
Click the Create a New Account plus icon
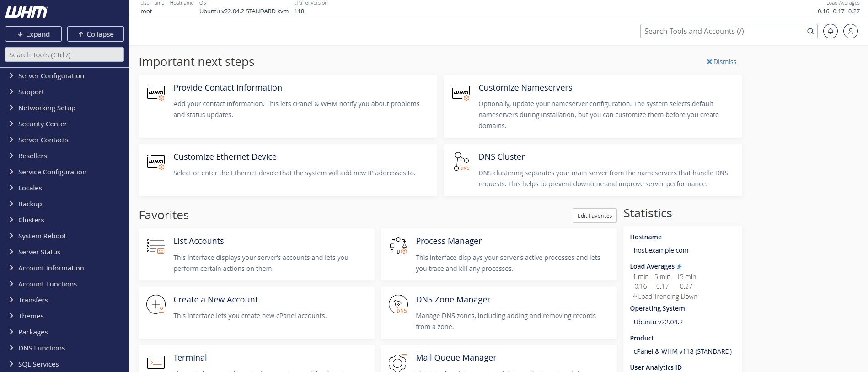pos(156,304)
